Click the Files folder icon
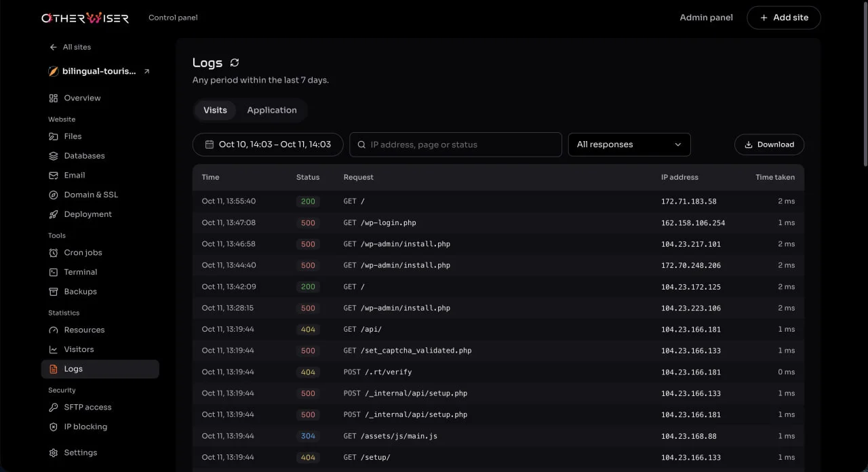 [x=54, y=136]
